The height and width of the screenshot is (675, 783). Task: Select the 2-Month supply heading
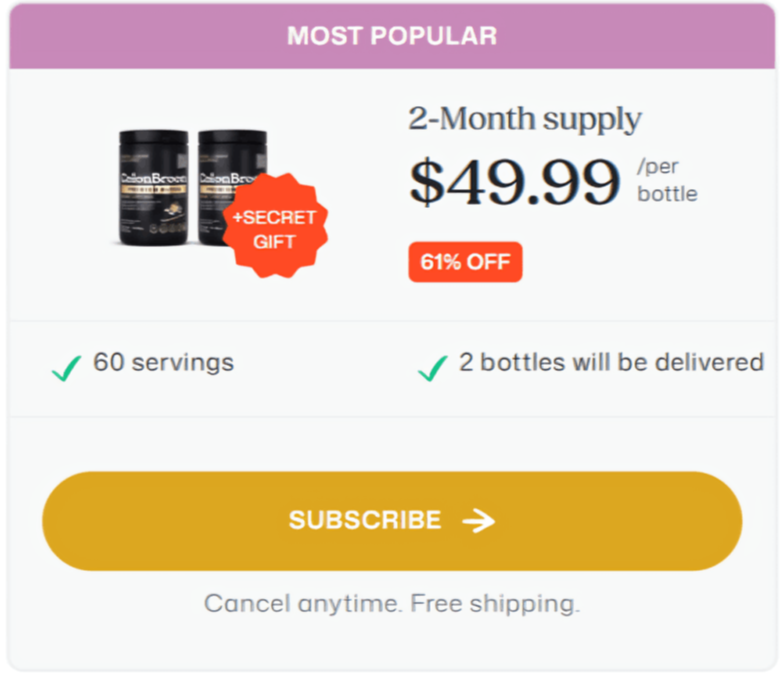[x=524, y=119]
